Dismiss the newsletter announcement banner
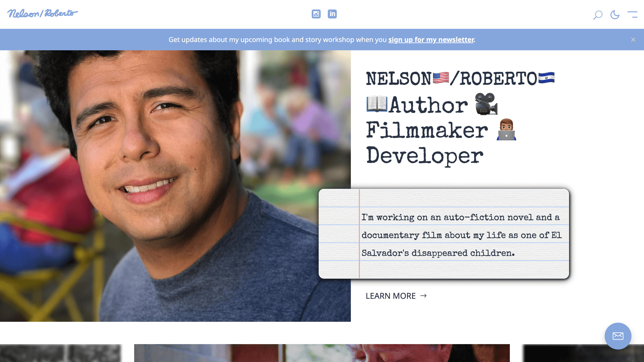This screenshot has width=644, height=362. [633, 40]
